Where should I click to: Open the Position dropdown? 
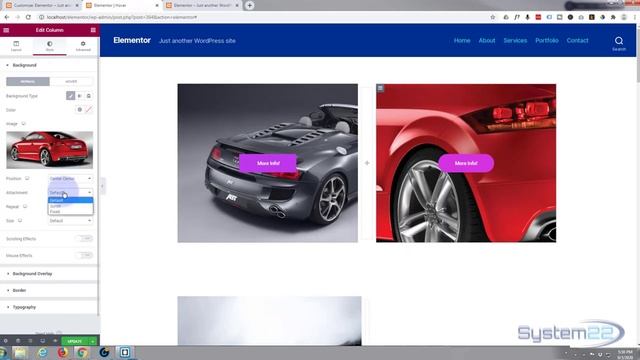(x=71, y=179)
